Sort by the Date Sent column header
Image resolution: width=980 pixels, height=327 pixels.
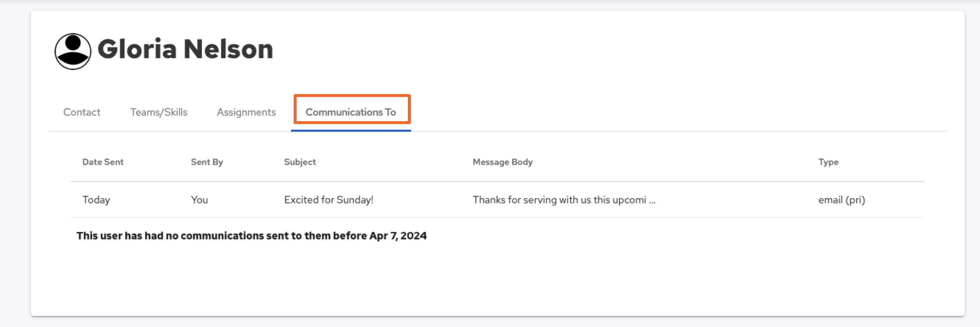[x=103, y=162]
